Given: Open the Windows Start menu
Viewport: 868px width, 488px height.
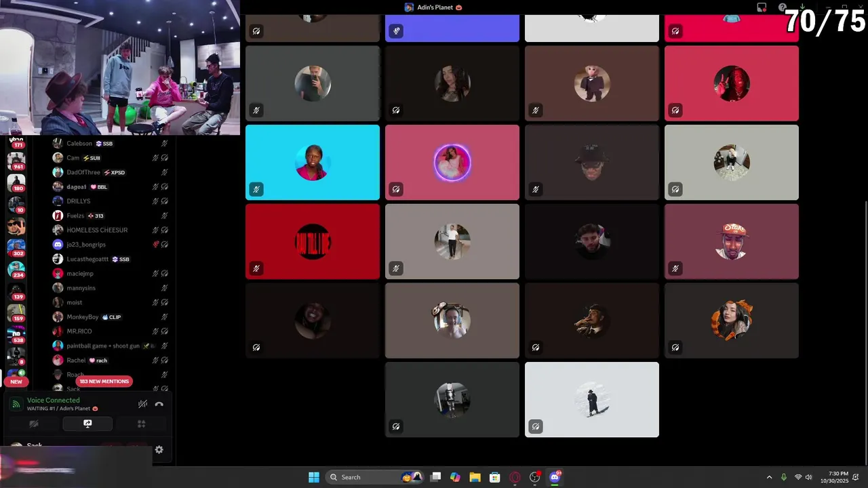Looking at the screenshot, I should point(314,477).
